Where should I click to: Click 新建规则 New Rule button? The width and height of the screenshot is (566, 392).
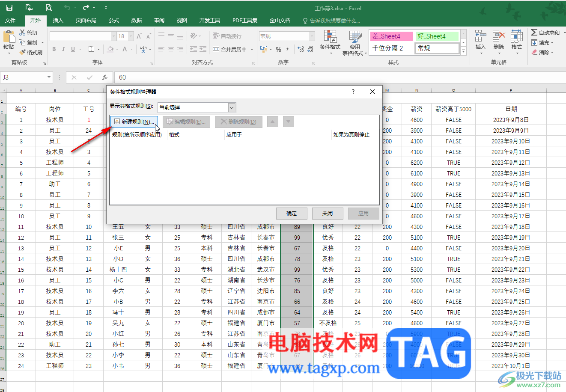(134, 122)
